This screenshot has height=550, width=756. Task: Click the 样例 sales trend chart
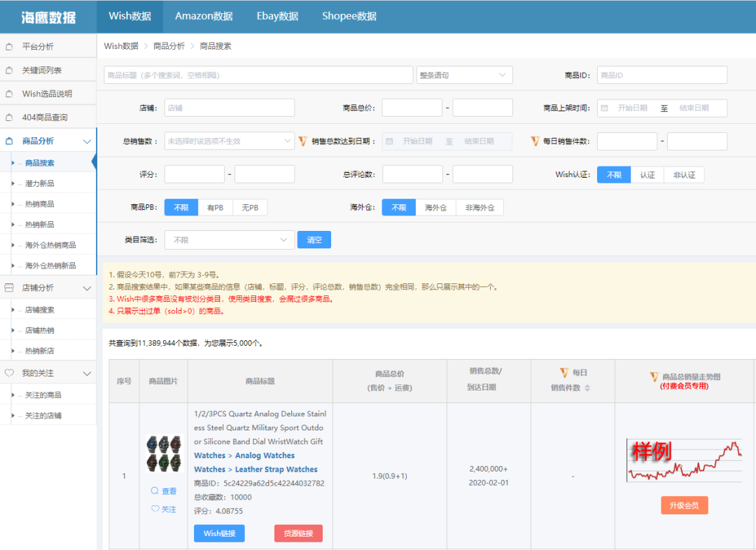[x=684, y=460]
